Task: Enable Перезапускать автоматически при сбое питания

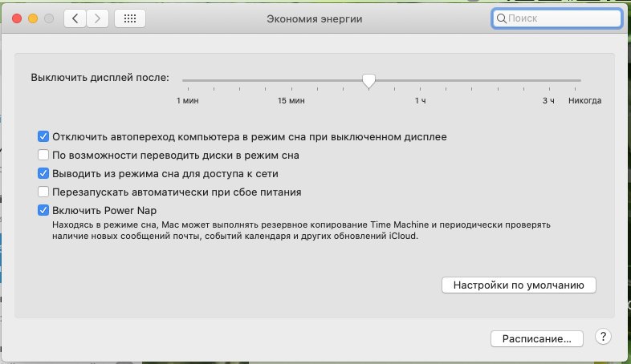Action: pyautogui.click(x=43, y=192)
